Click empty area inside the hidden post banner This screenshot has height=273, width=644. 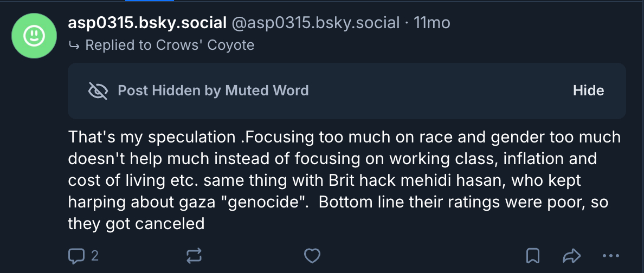coord(434,90)
